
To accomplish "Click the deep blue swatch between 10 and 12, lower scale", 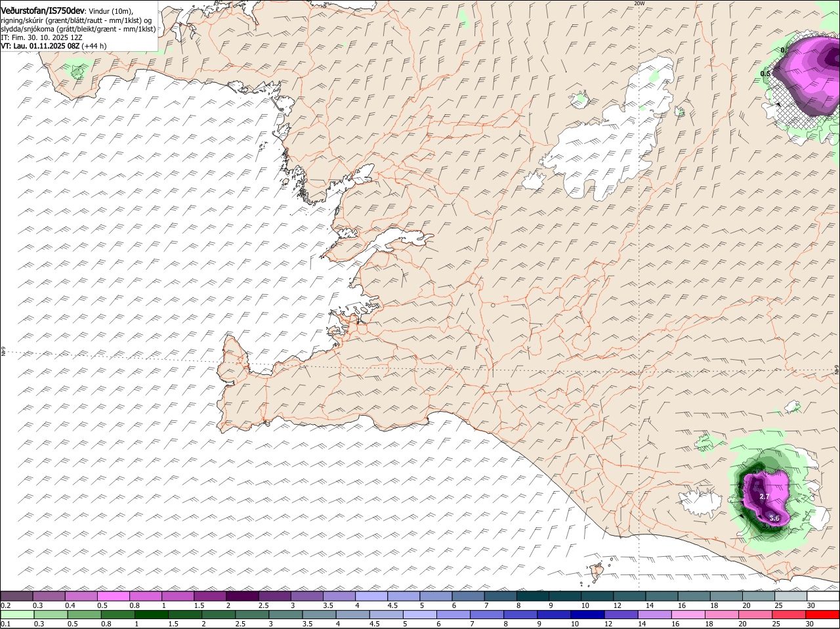I will click(587, 615).
